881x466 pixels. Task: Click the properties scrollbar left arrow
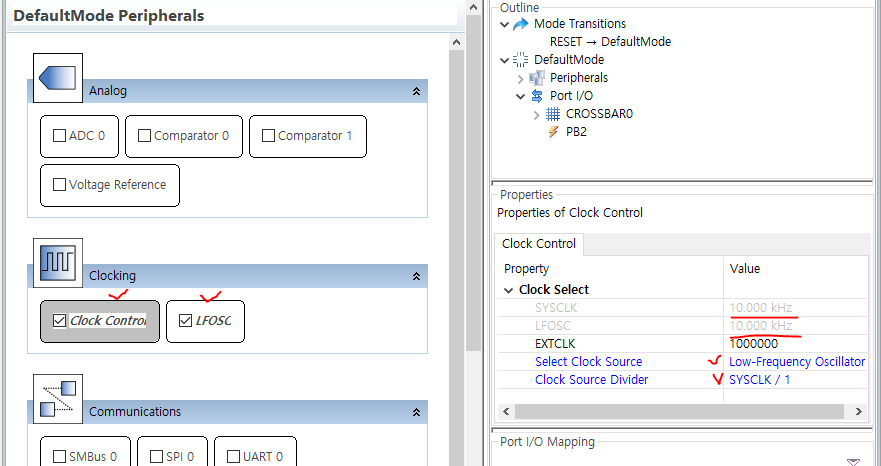pyautogui.click(x=506, y=411)
